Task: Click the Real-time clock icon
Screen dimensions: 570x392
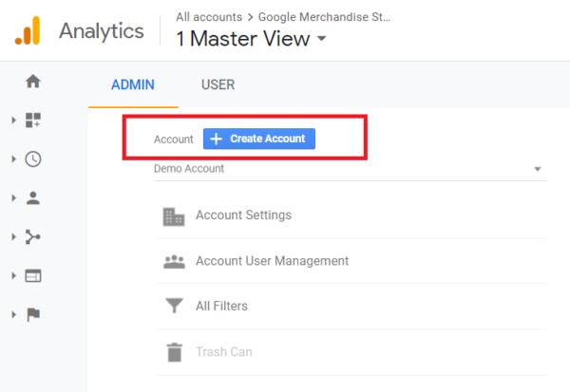Action: 33,159
